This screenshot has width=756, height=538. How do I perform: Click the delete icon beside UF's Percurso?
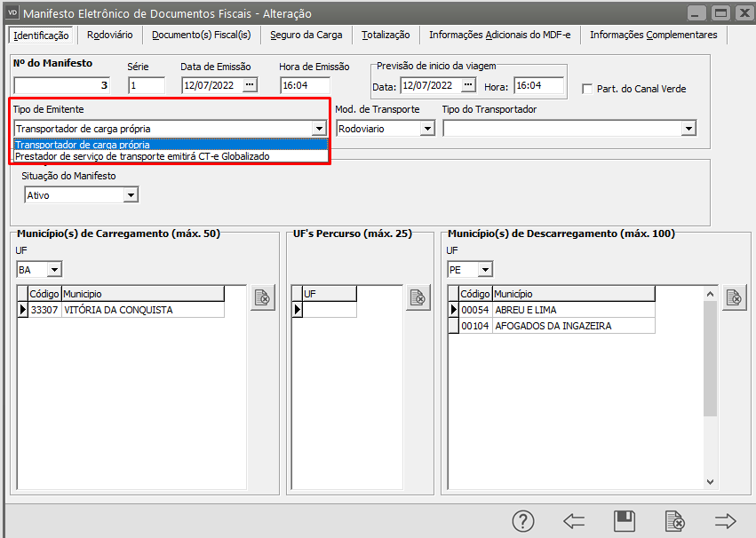418,298
